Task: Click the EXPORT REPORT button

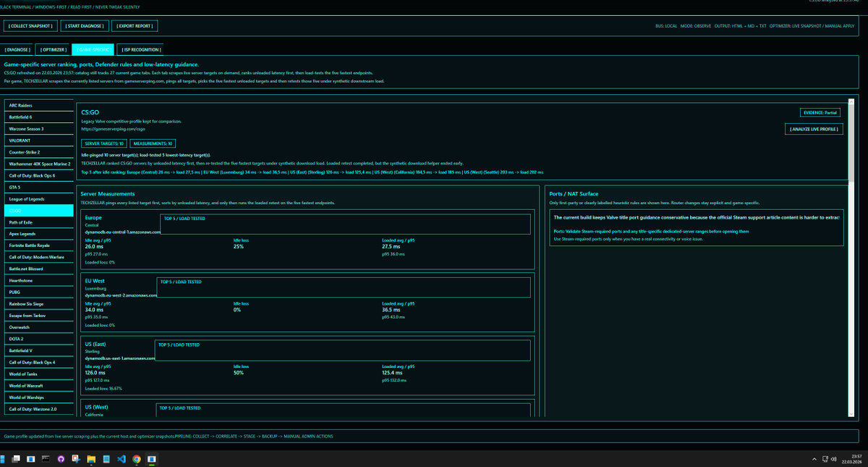Action: click(x=135, y=26)
